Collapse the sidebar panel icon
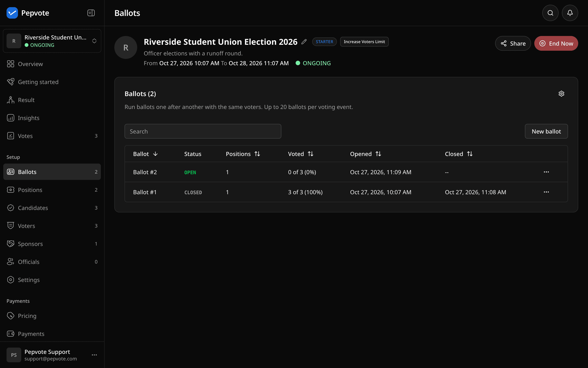The height and width of the screenshot is (368, 588). click(x=91, y=13)
